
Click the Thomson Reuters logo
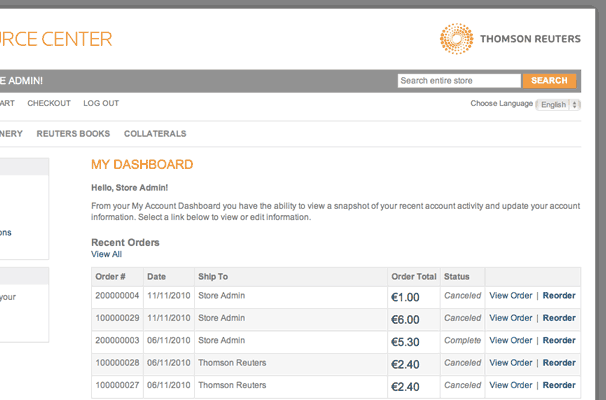pos(510,39)
